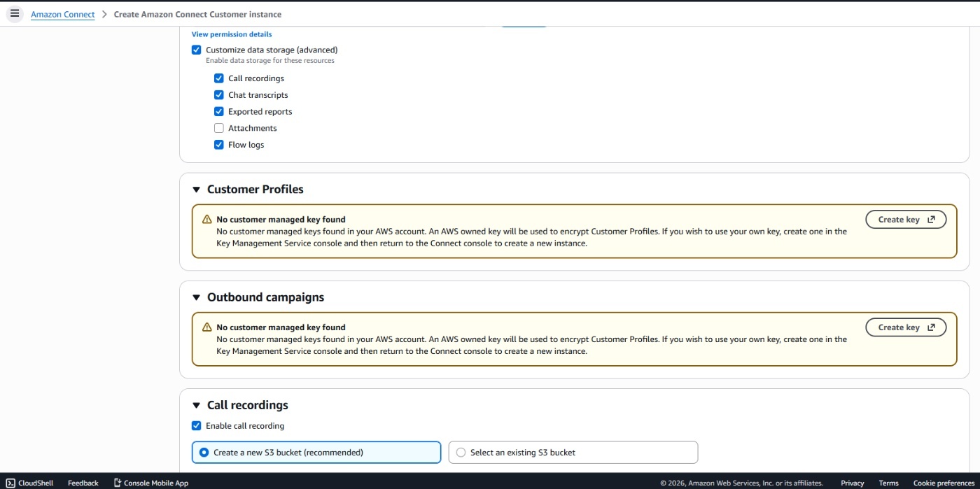Click 'No customer managed key found' under Outbound campaigns
980x489 pixels.
[x=281, y=327]
